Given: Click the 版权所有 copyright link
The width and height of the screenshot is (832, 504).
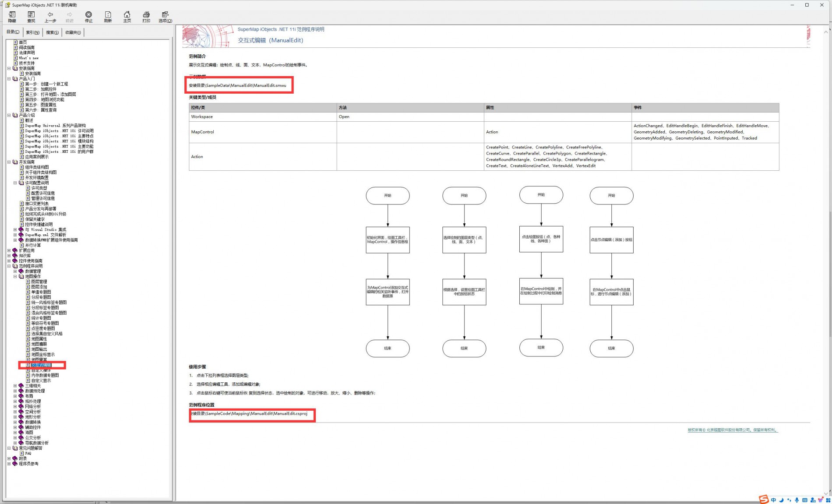Looking at the screenshot, I should click(733, 430).
